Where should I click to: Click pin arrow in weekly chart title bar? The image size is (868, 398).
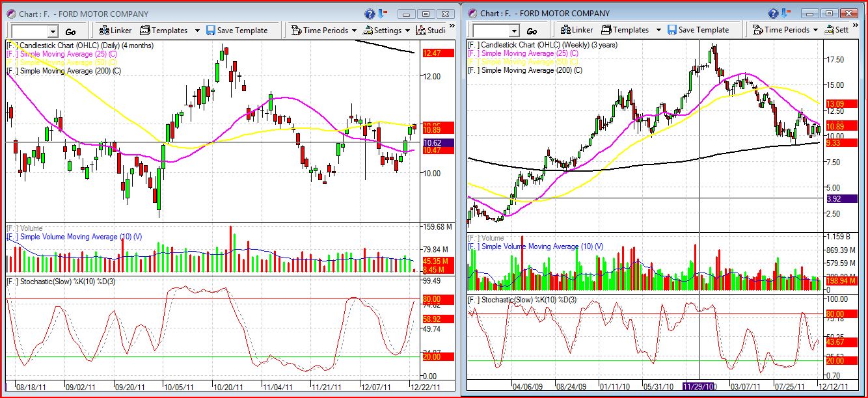786,13
